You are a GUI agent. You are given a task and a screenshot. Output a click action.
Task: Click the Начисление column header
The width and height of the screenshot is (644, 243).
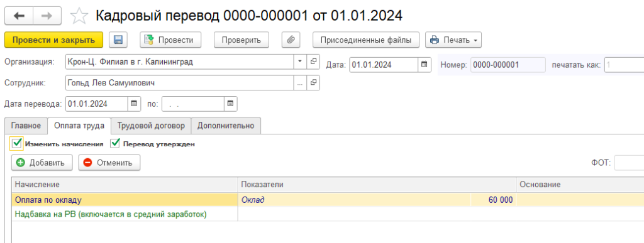(x=125, y=185)
